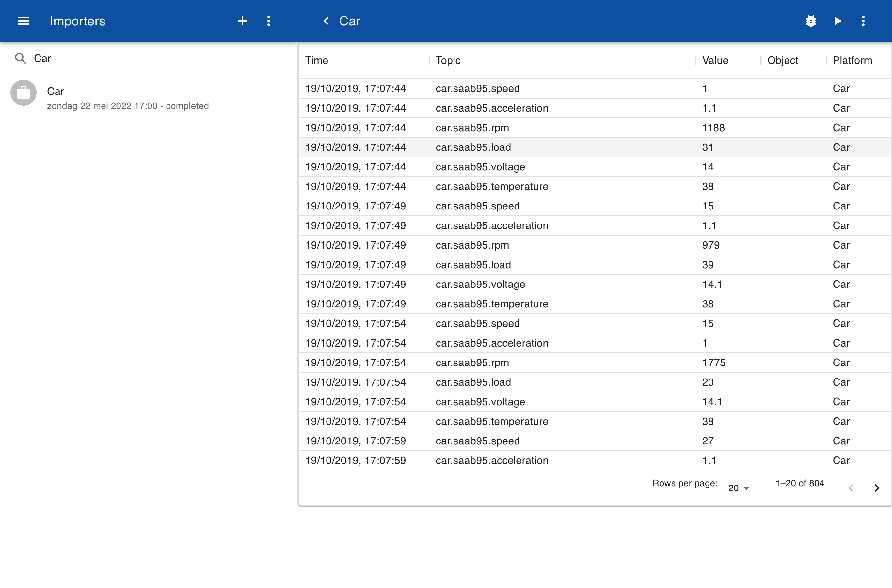Click the disabled previous page arrow
892x588 pixels.
[851, 488]
